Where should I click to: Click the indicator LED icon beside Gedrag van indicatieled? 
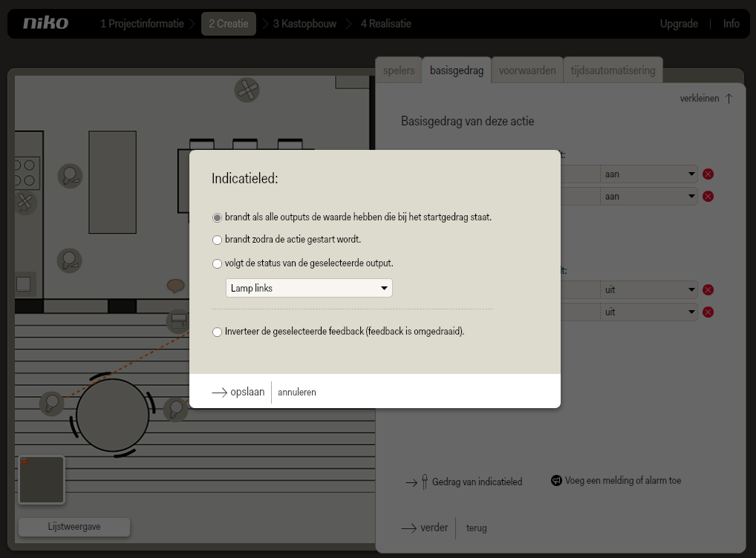point(424,482)
